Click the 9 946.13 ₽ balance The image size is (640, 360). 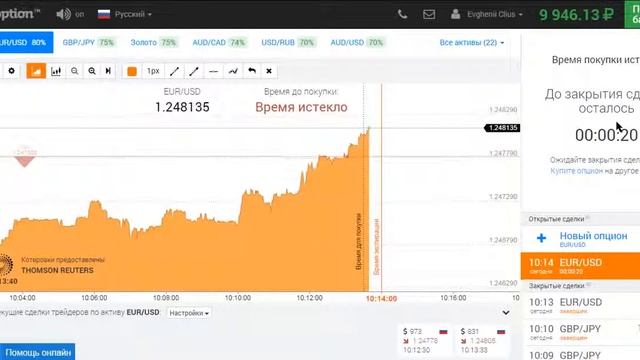[x=576, y=15]
